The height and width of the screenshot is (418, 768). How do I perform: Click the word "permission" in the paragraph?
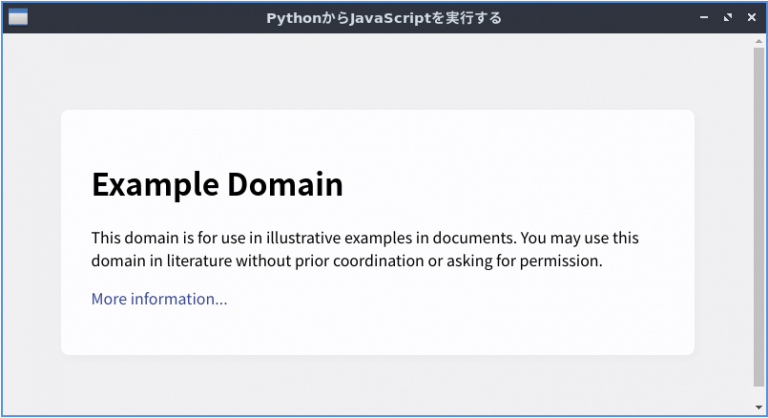(559, 261)
